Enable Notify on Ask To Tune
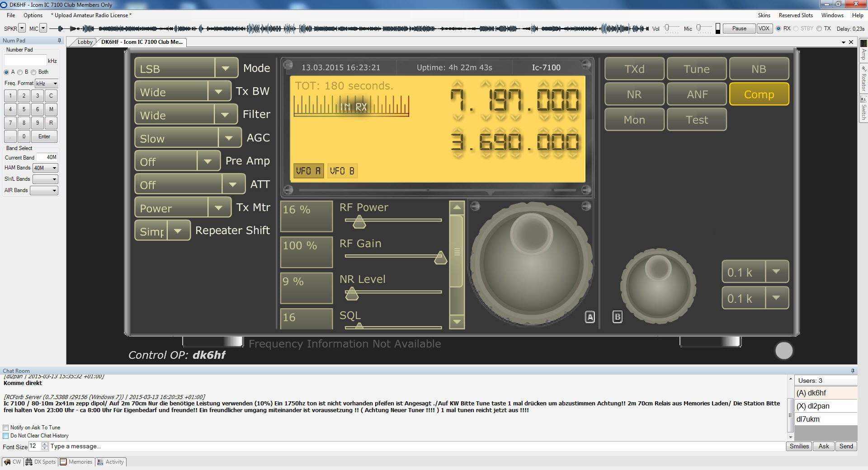868x470 pixels. point(6,428)
